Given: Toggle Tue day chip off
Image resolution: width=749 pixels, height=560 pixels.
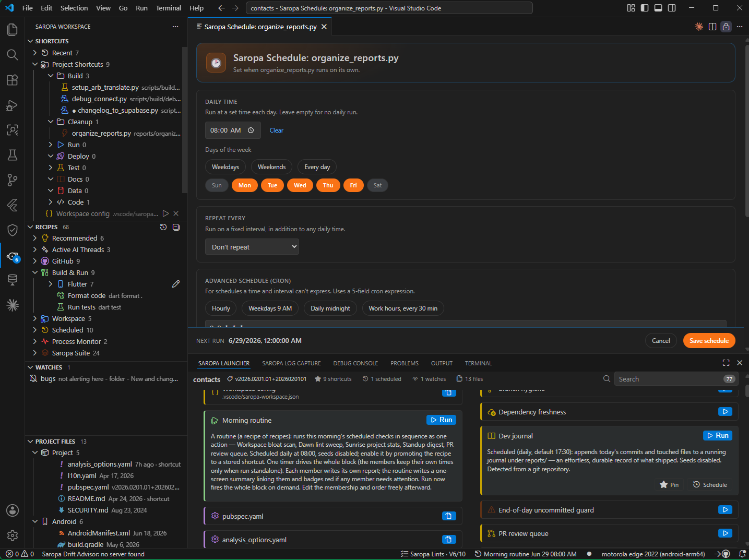Looking at the screenshot, I should pos(272,185).
